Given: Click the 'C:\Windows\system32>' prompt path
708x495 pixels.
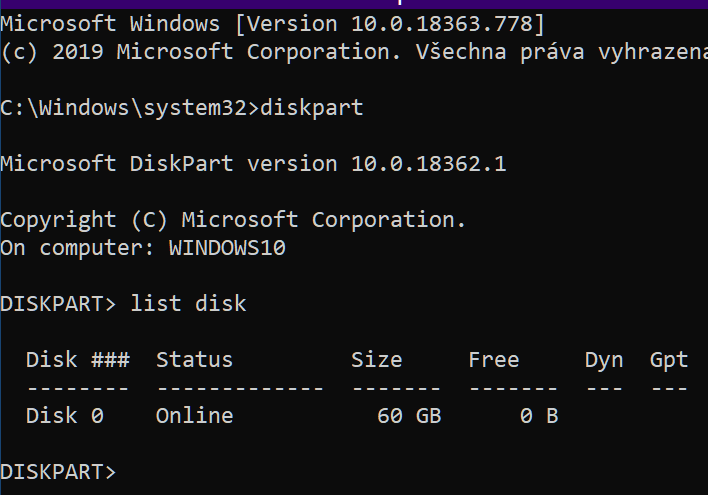Looking at the screenshot, I should 130,108.
